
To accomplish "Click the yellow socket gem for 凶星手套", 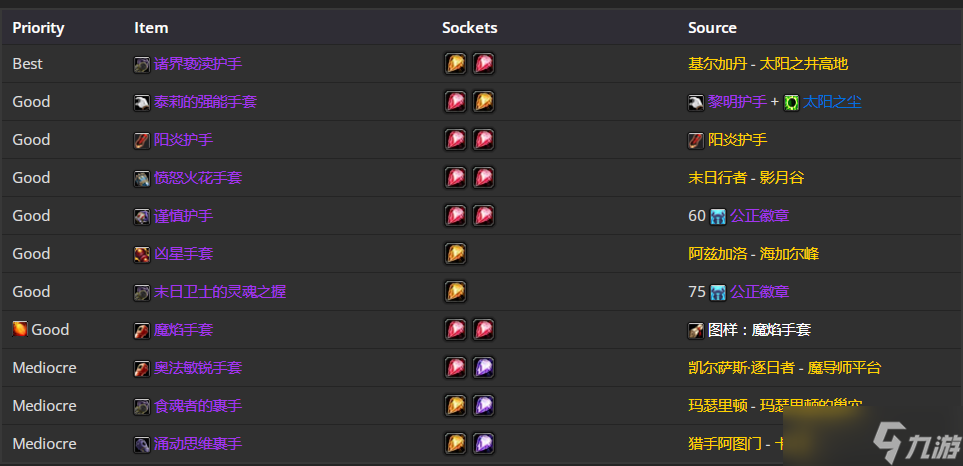I will pos(455,254).
